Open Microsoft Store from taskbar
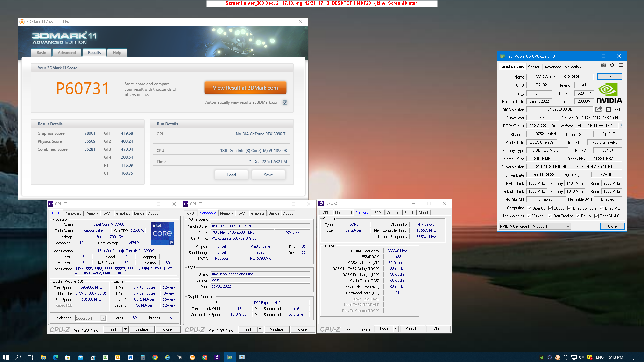This screenshot has width=644, height=362. click(68, 357)
